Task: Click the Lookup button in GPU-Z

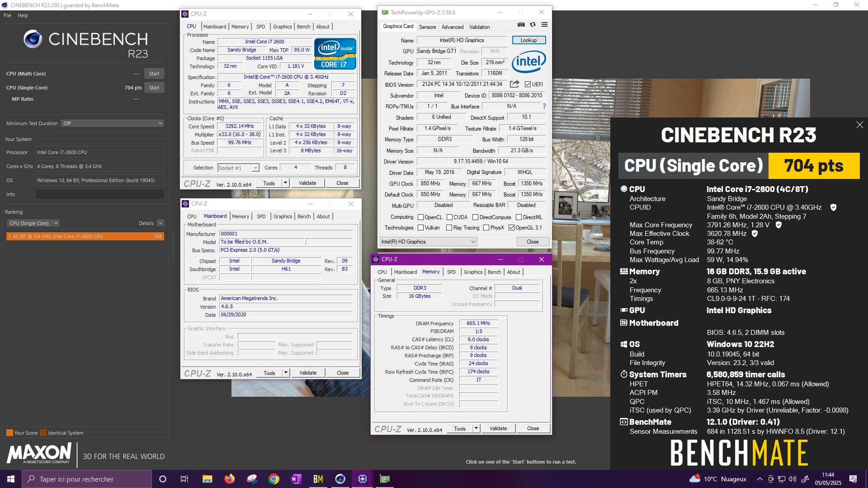Action: [528, 40]
